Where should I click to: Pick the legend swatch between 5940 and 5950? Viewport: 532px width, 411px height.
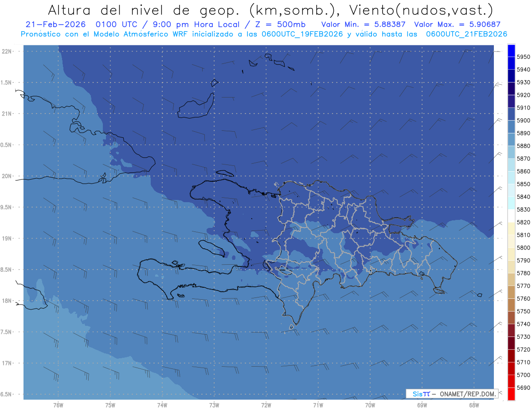[511, 63]
